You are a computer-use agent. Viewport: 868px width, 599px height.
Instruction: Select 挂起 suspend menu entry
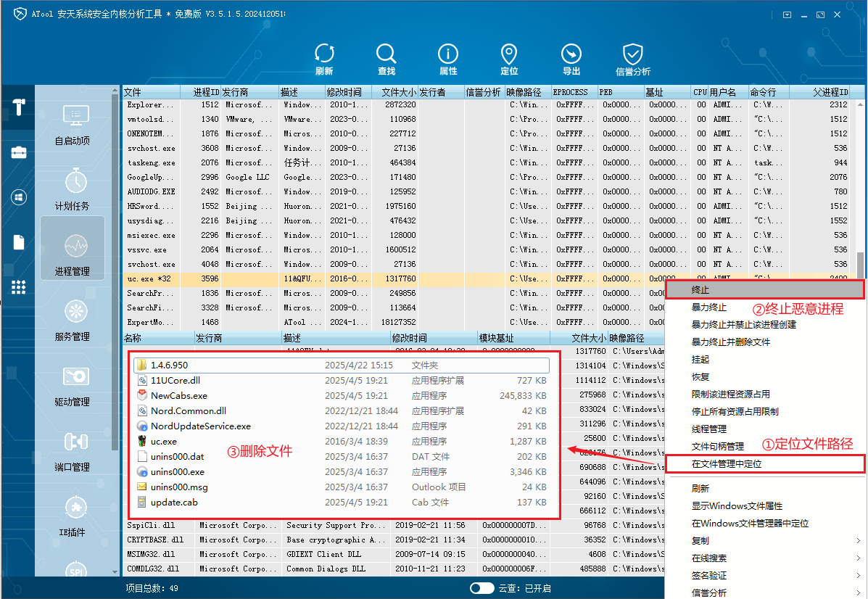(x=700, y=359)
